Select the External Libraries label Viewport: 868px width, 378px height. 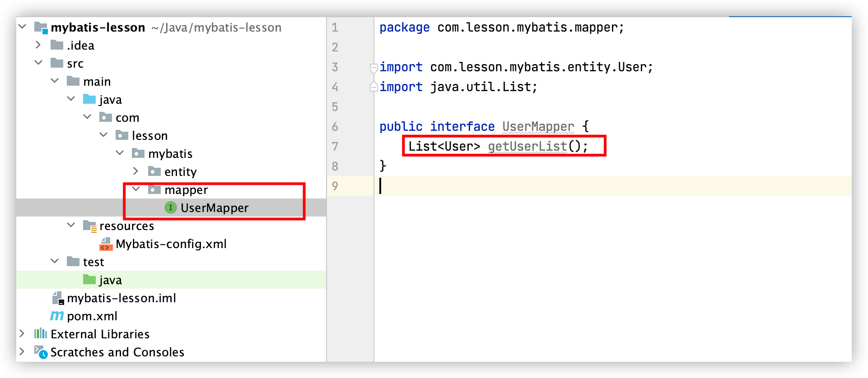pyautogui.click(x=100, y=334)
